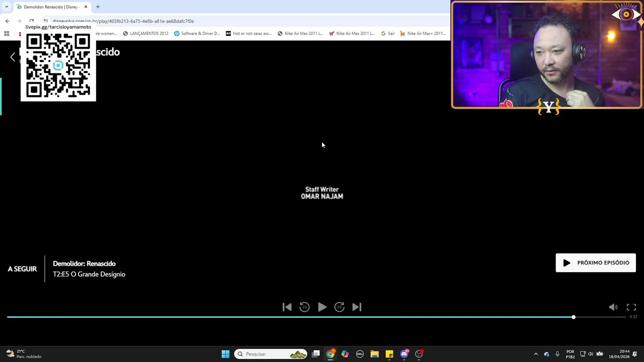This screenshot has height=362, width=644.
Task: Click the A SEGUIR label
Action: pyautogui.click(x=22, y=269)
